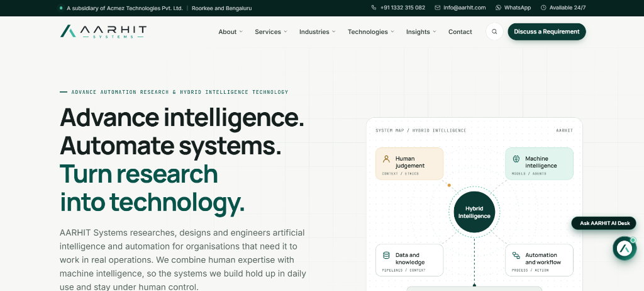Viewport: 644px width, 291px height.
Task: Click the Roorkee and Bengaluru text
Action: (222, 8)
